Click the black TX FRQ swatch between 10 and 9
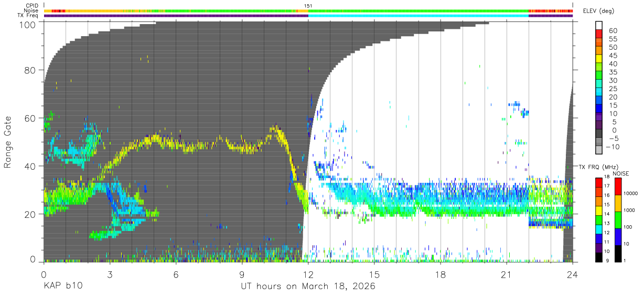 tap(599, 257)
